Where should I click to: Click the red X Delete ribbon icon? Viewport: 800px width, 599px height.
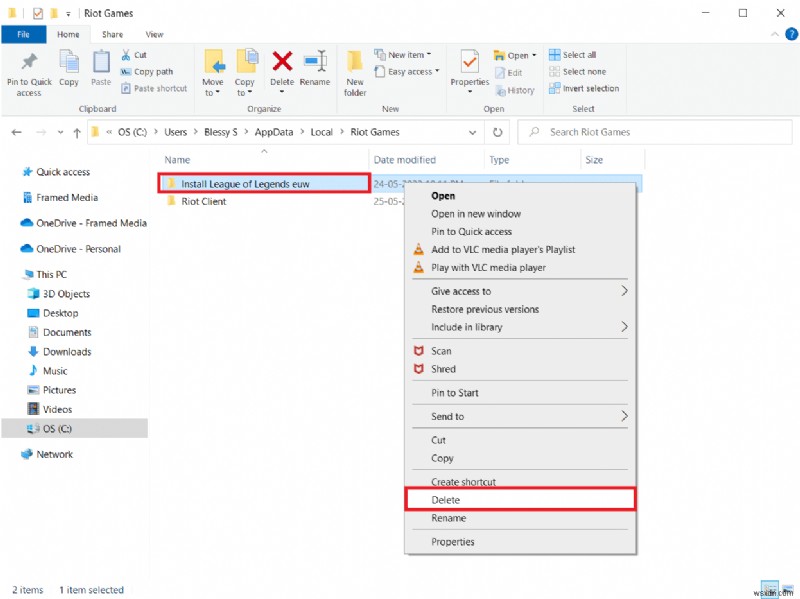[282, 61]
